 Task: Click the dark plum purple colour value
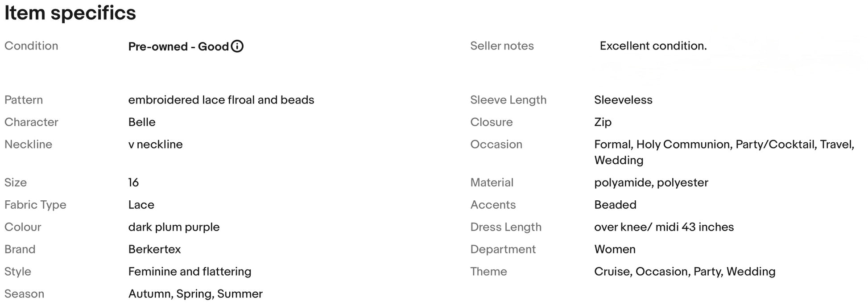coord(174,227)
